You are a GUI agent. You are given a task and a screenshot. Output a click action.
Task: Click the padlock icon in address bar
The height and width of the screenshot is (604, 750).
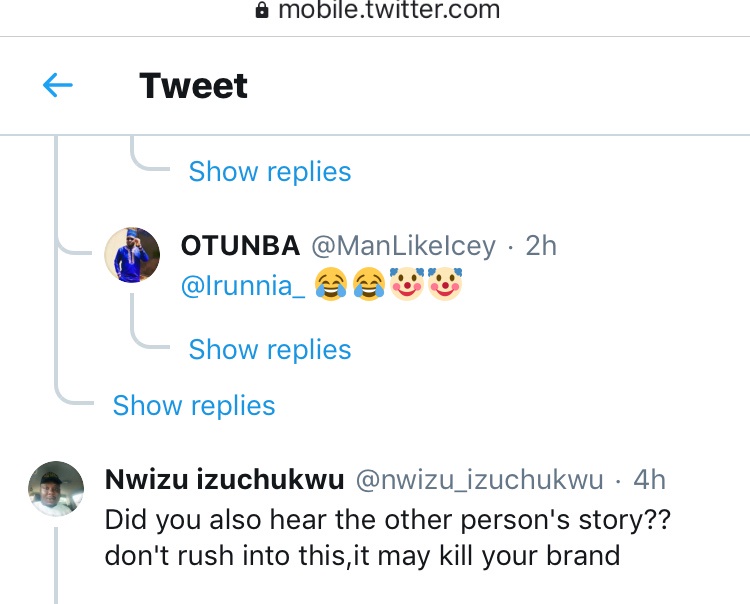263,11
